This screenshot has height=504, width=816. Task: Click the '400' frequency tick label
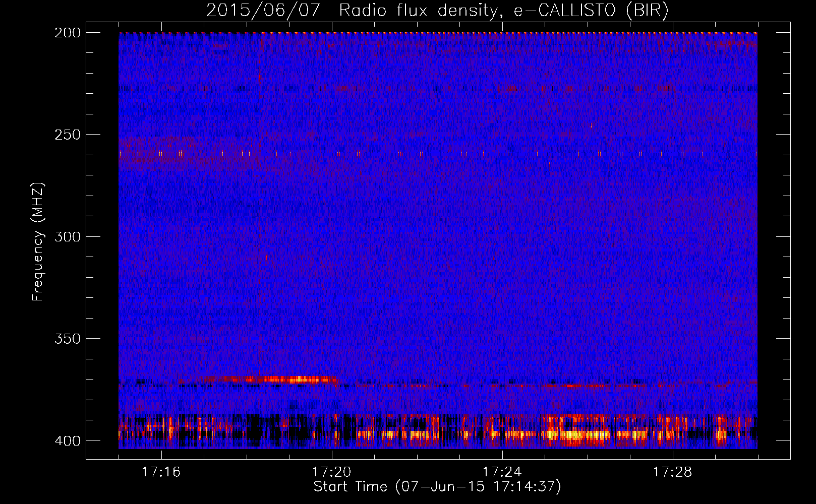pos(68,441)
